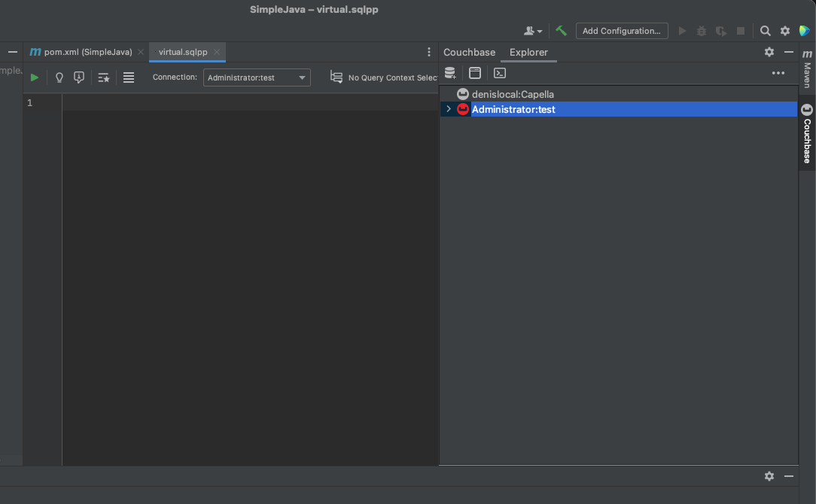Close the pom.xml tab
816x504 pixels.
coord(141,52)
